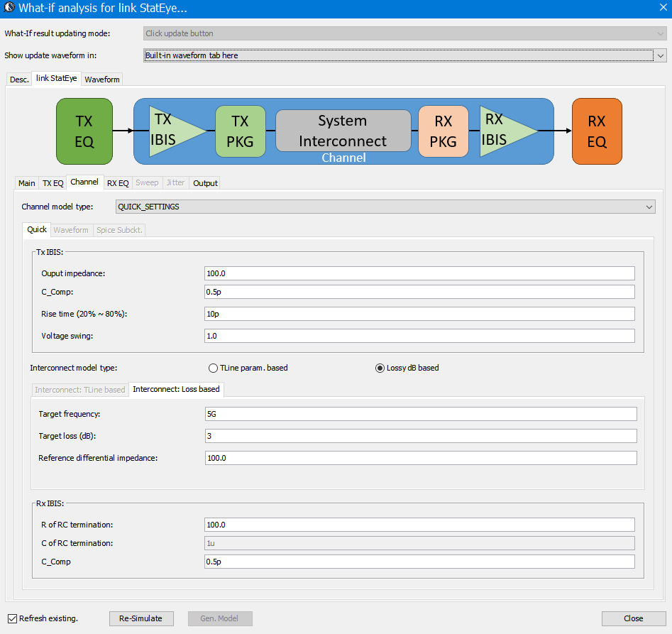Click the RX IBIS triangle in diagram
The width and height of the screenshot is (672, 634).
502,131
